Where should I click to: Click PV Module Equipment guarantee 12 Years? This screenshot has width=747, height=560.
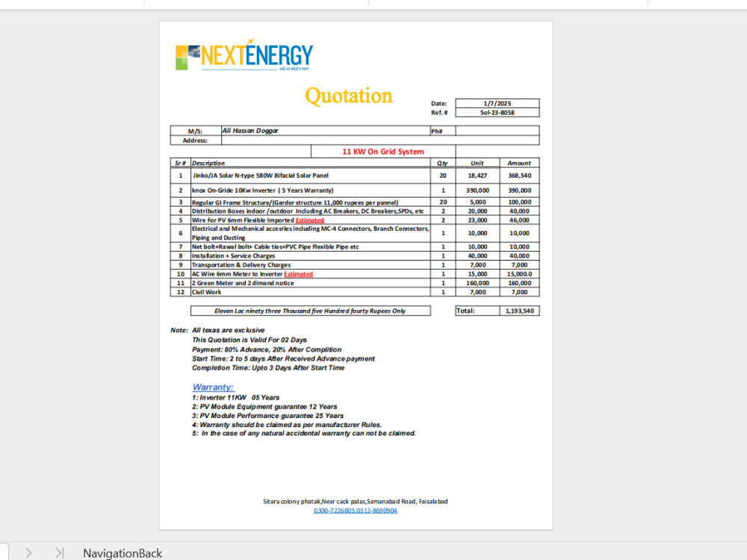click(264, 406)
